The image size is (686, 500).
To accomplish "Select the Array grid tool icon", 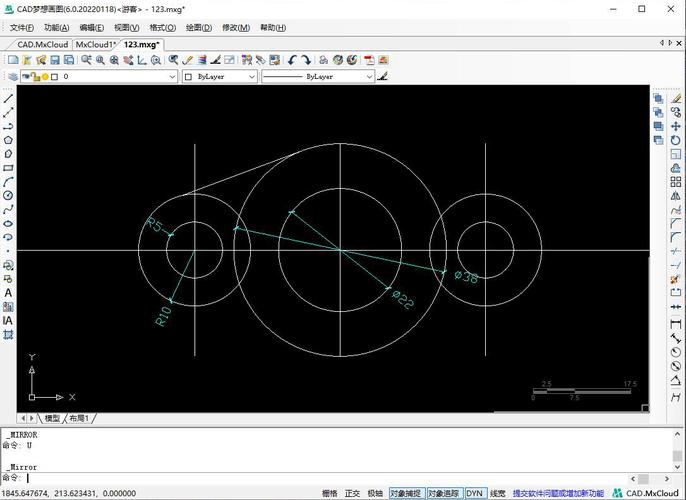I will (x=676, y=182).
